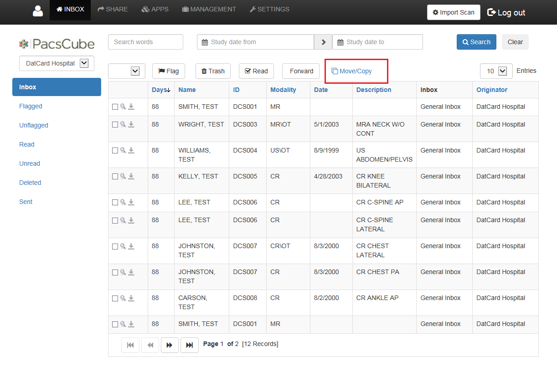The height and width of the screenshot is (392, 557).
Task: Focus the Study date to field
Action: click(x=377, y=42)
